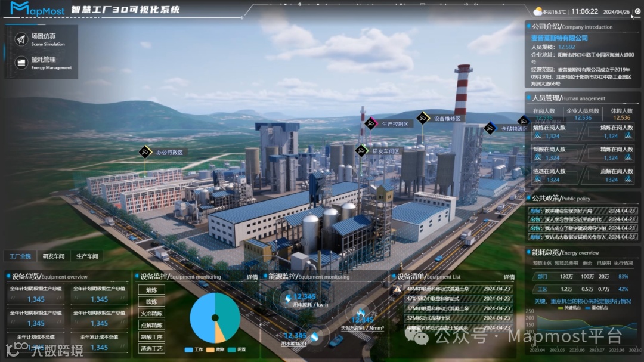Select the 渣选工艺 process button

[151, 348]
